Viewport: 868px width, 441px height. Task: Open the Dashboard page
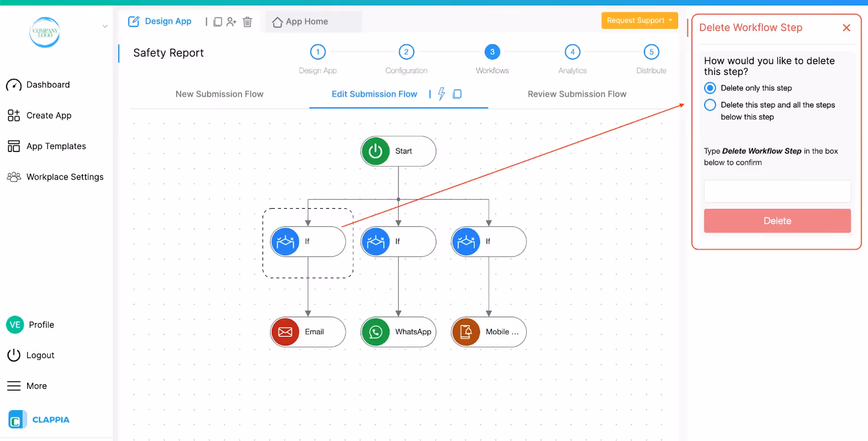38,85
